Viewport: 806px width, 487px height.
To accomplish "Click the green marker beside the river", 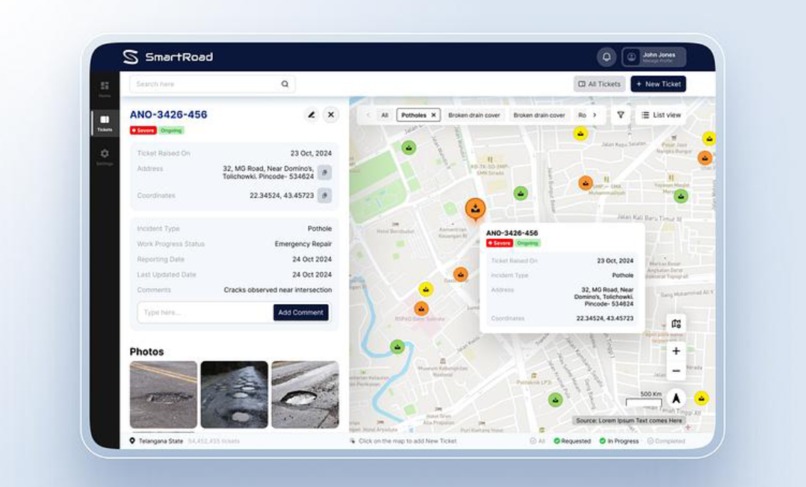I will (397, 347).
